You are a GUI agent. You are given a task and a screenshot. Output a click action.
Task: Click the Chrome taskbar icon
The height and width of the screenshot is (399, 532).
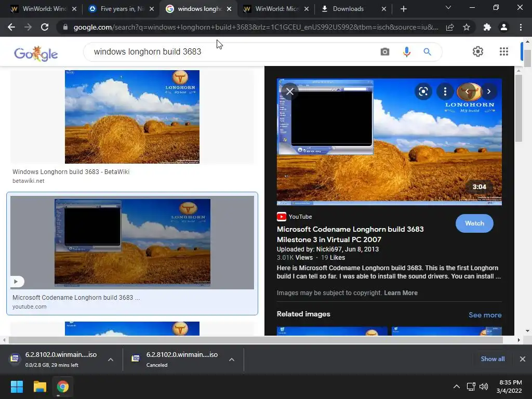62,387
